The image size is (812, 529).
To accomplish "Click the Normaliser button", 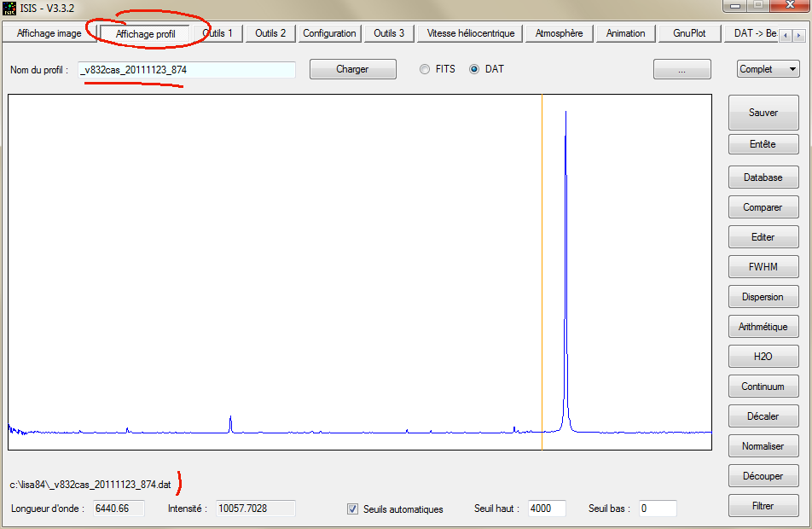I will click(x=763, y=446).
